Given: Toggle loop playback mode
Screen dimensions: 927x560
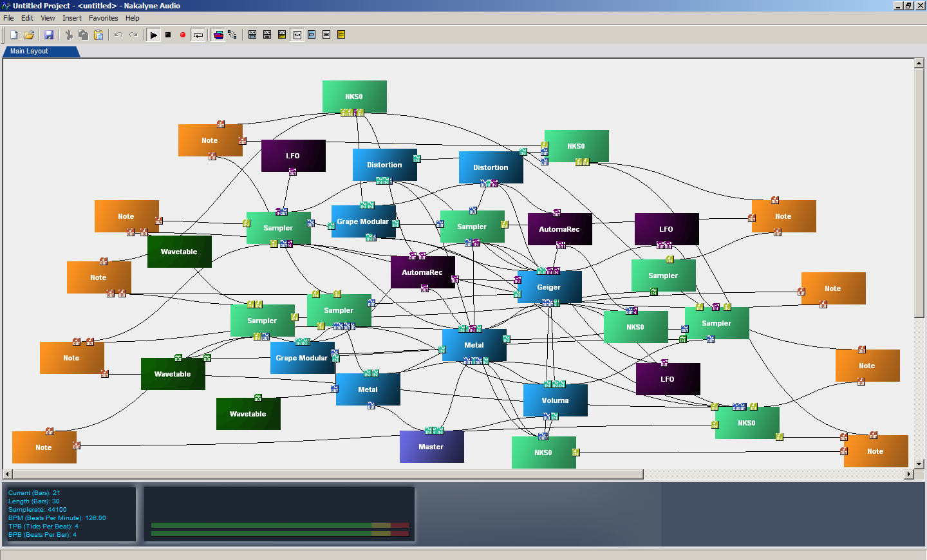Looking at the screenshot, I should click(198, 35).
